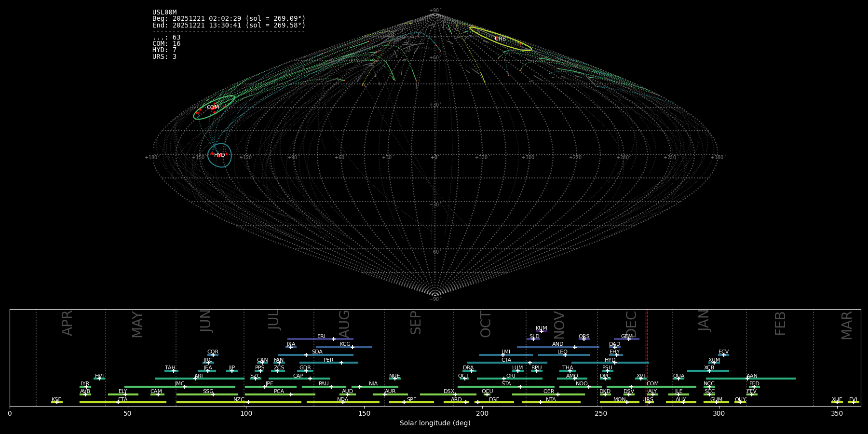
Task: Click the station name USL00M text
Action: click(x=164, y=13)
